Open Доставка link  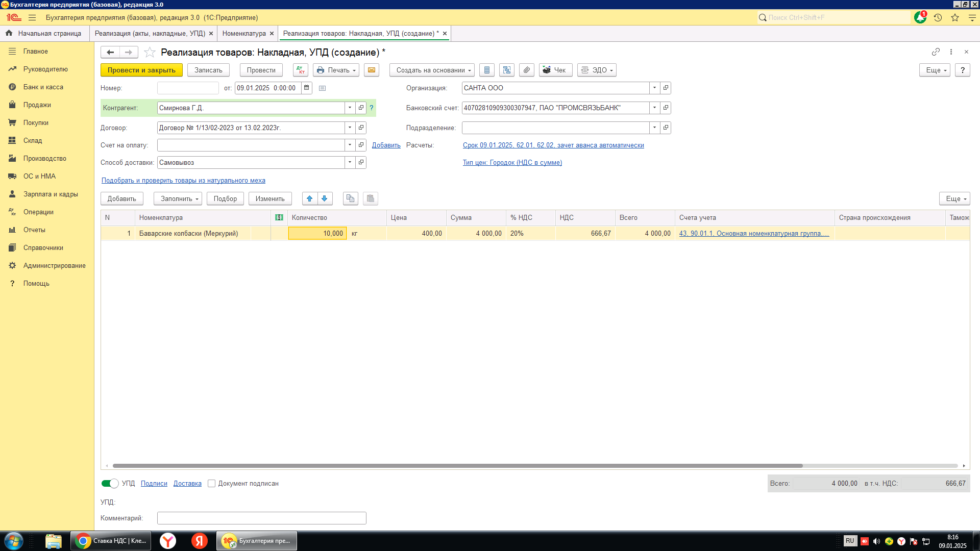tap(187, 483)
